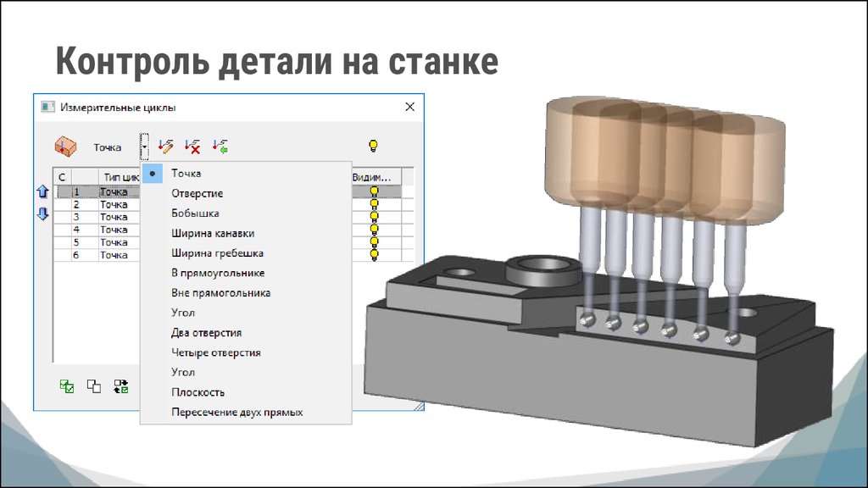Click the cycle type dropdown arrow next to Точка
This screenshot has width=868, height=488.
(x=145, y=147)
